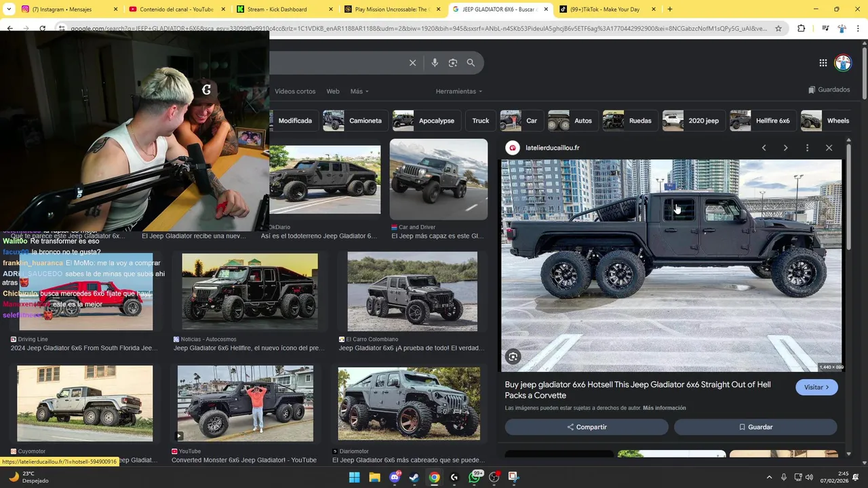The width and height of the screenshot is (868, 488).
Task: Reload the page
Action: tap(42, 28)
